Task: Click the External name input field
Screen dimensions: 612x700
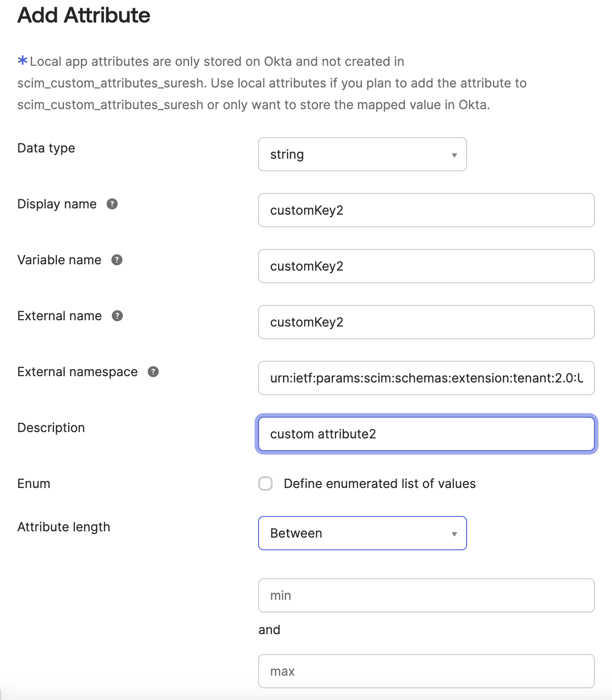Action: click(x=426, y=322)
